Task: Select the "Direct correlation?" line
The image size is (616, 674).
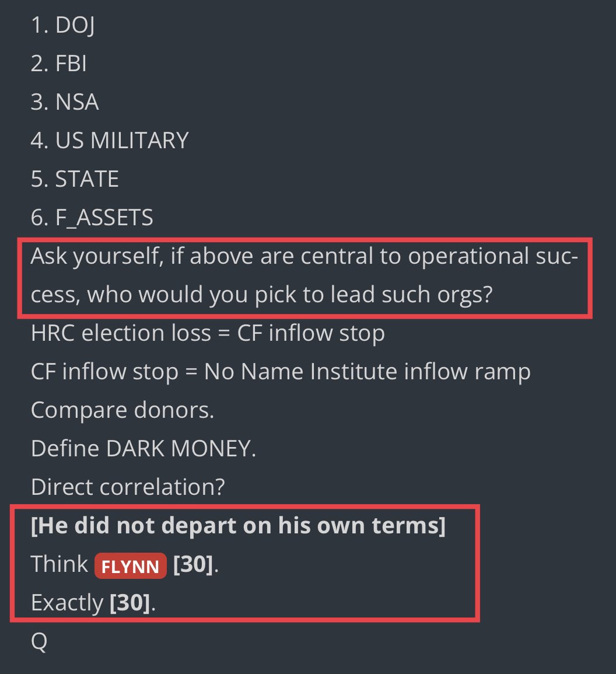Action: (x=128, y=487)
